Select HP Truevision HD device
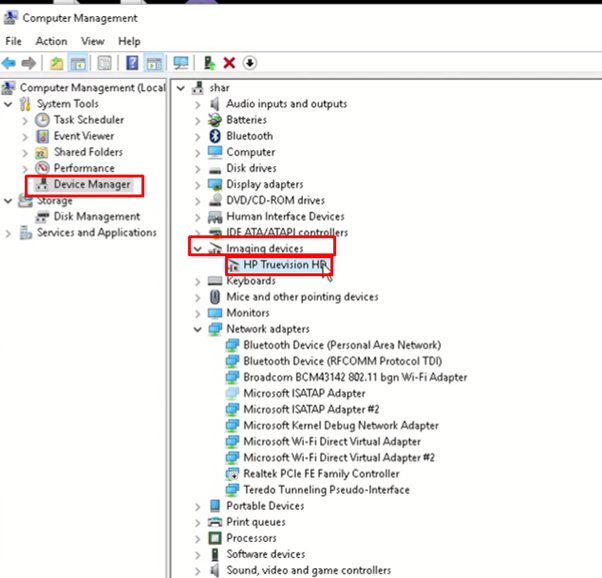 click(x=285, y=265)
